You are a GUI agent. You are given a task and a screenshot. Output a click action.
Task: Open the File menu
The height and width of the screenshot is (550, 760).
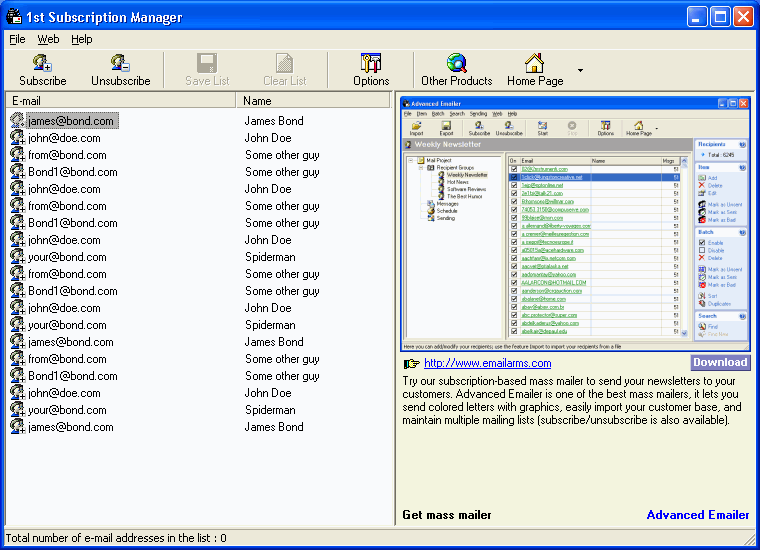pos(17,39)
